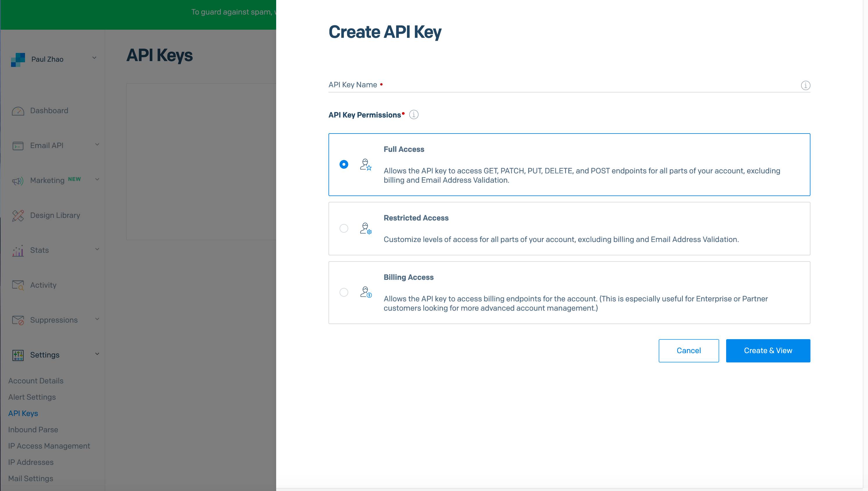Image resolution: width=868 pixels, height=491 pixels.
Task: Click the Create & View button
Action: tap(768, 351)
